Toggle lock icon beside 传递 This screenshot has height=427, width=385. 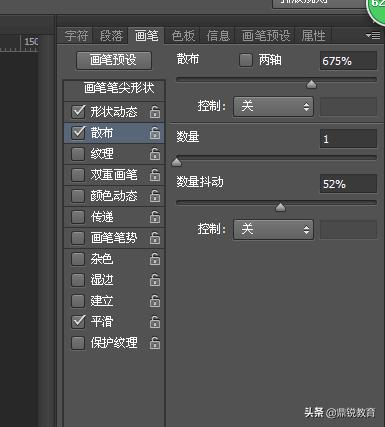pyautogui.click(x=155, y=217)
